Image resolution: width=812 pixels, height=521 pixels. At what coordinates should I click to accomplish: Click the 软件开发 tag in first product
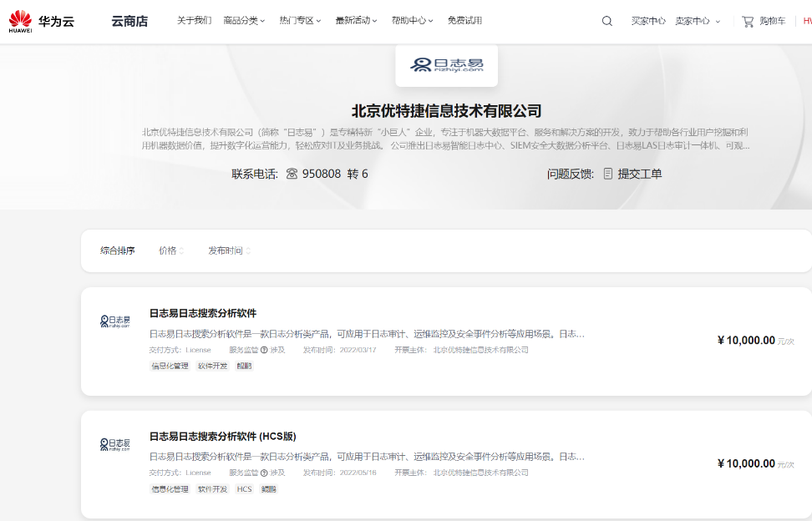point(212,367)
